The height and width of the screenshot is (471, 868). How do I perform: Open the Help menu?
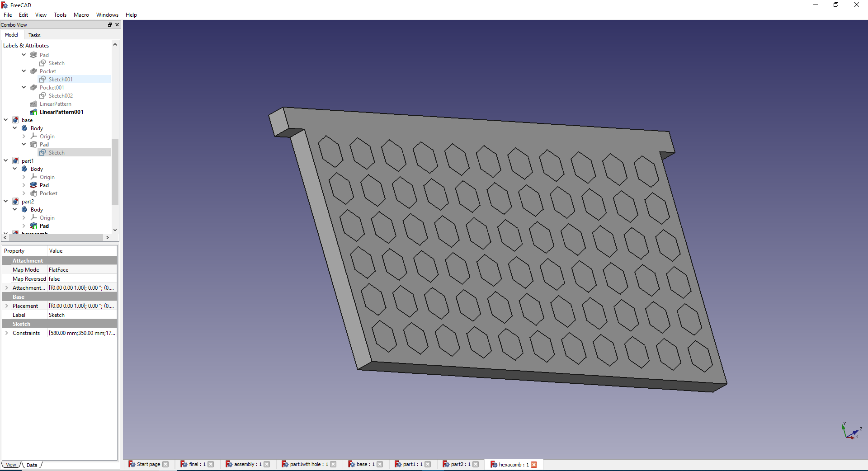click(131, 15)
